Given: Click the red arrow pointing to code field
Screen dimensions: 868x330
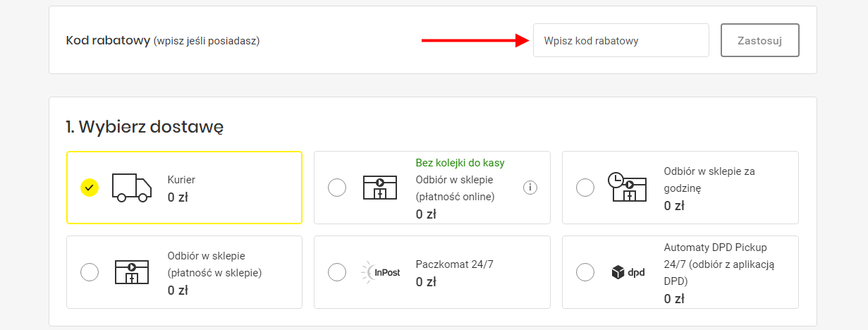Looking at the screenshot, I should 475,40.
